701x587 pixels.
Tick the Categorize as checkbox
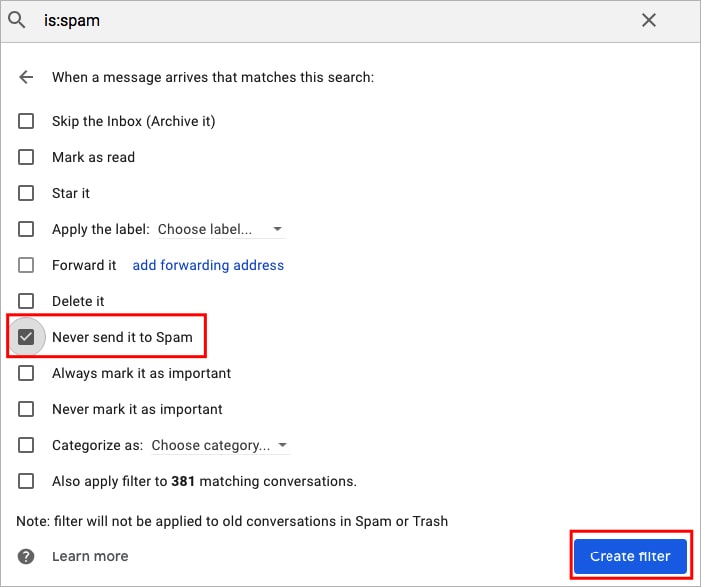(x=26, y=445)
